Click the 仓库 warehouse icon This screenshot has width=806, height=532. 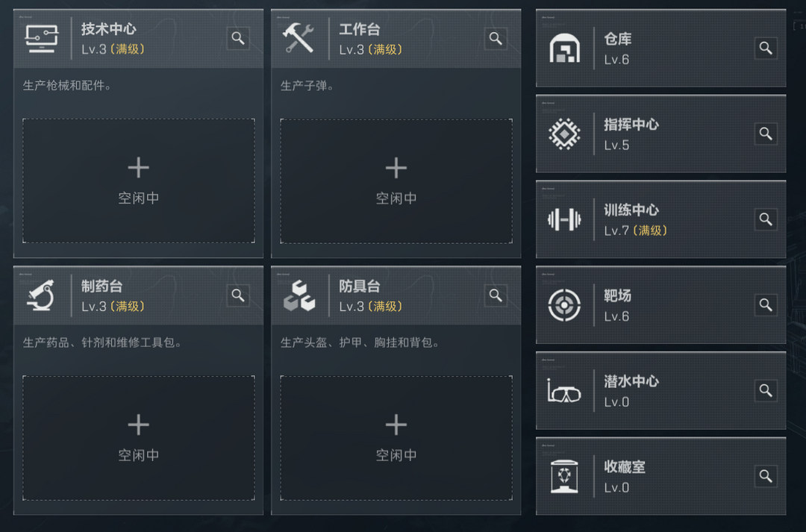[564, 48]
